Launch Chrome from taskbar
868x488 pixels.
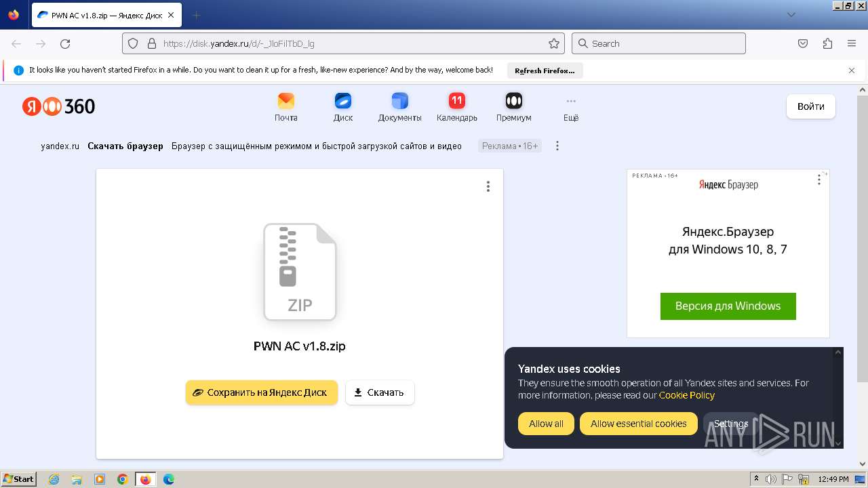[x=123, y=479]
